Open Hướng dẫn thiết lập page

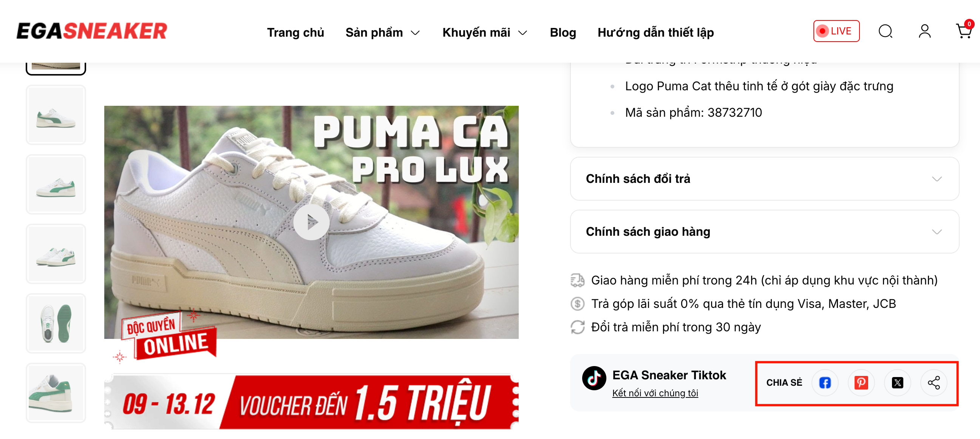(655, 32)
